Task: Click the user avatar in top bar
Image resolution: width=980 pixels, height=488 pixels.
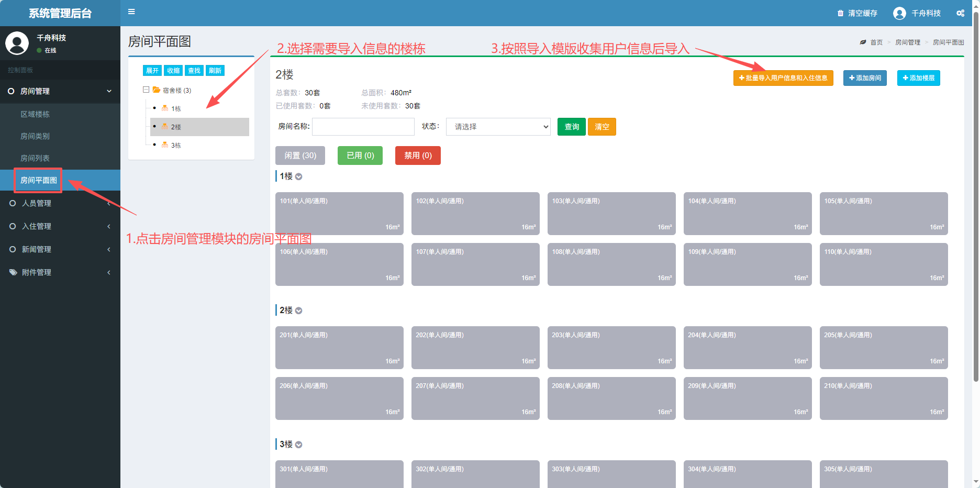Action: (x=899, y=13)
